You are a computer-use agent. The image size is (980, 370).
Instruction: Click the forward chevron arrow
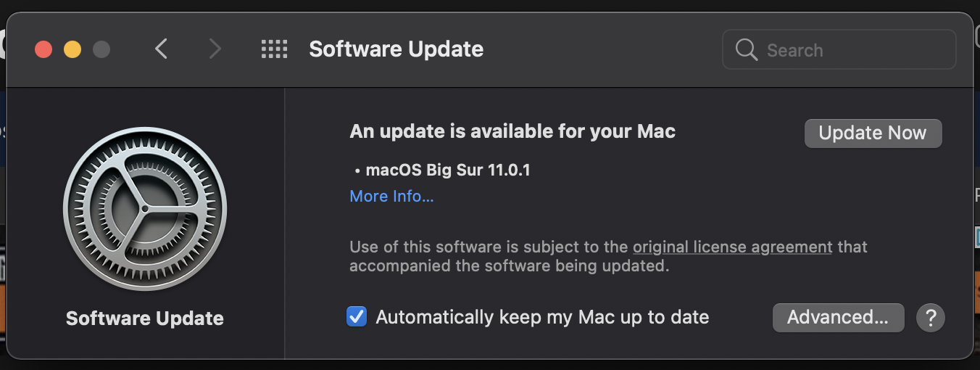click(x=215, y=49)
